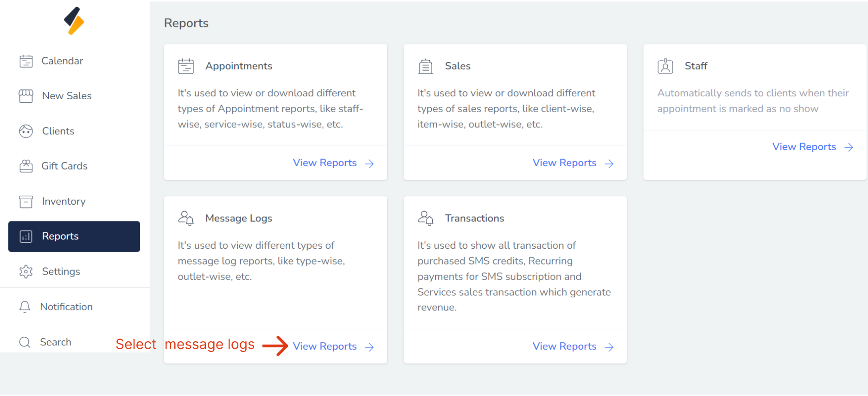Click the Staff card badge icon

[x=665, y=66]
